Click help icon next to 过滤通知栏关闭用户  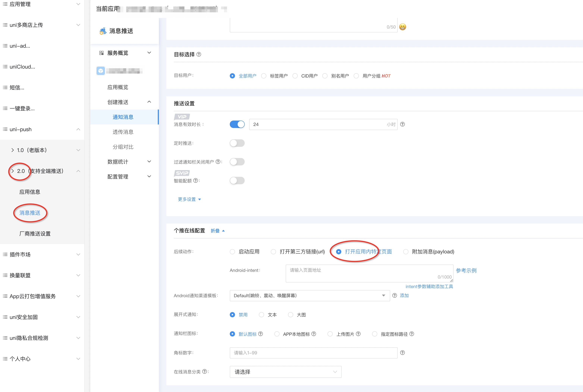[x=218, y=162]
